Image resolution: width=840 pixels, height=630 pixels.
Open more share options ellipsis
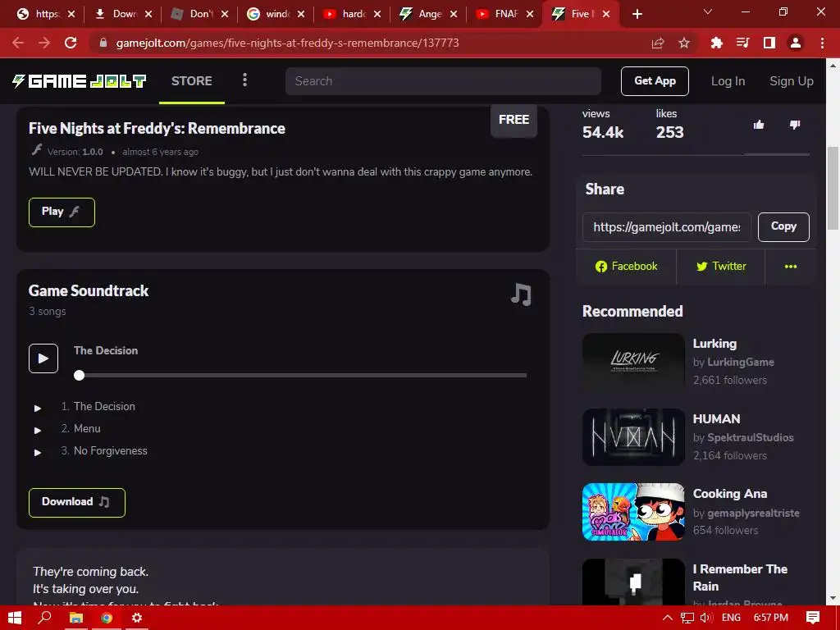(x=790, y=267)
